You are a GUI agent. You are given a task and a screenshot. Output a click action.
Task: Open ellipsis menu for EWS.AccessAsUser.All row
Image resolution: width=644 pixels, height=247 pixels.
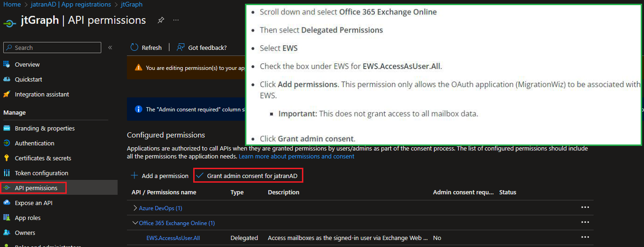585,237
